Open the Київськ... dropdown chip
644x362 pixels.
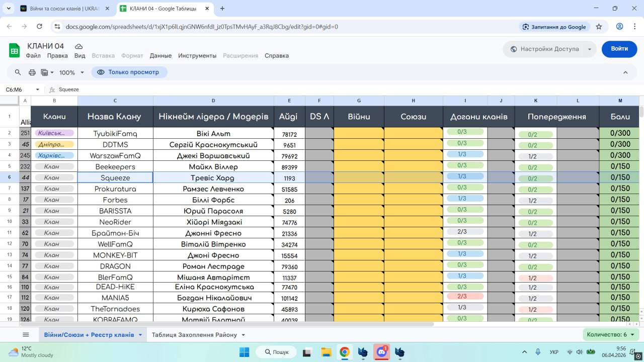(x=54, y=133)
